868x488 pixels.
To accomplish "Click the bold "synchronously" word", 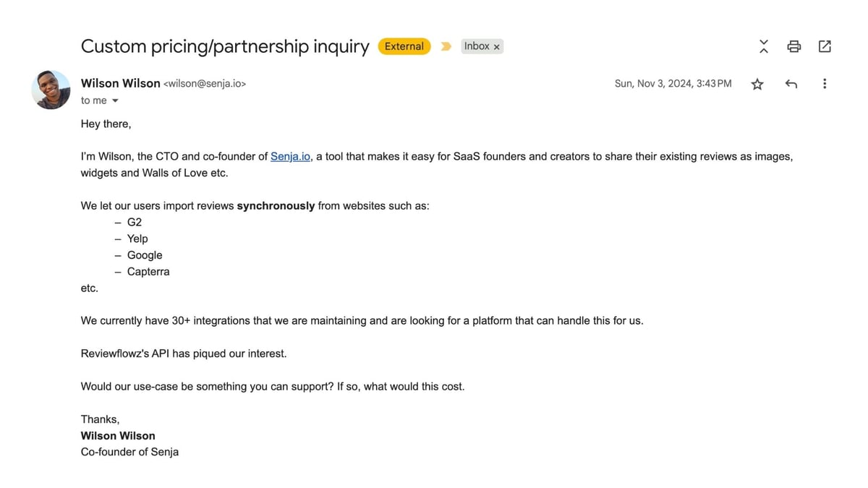I will [x=276, y=206].
